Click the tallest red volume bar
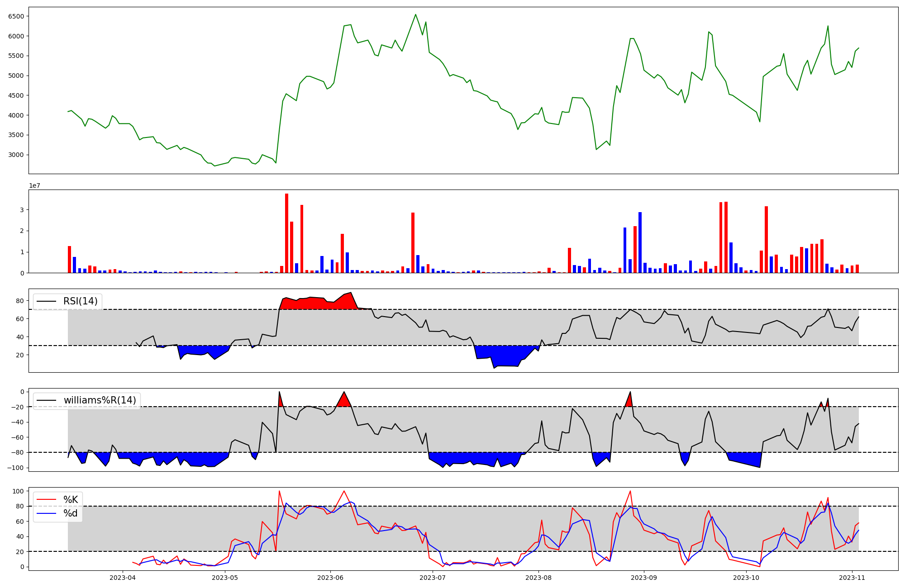This screenshot has width=905, height=588. [286, 233]
